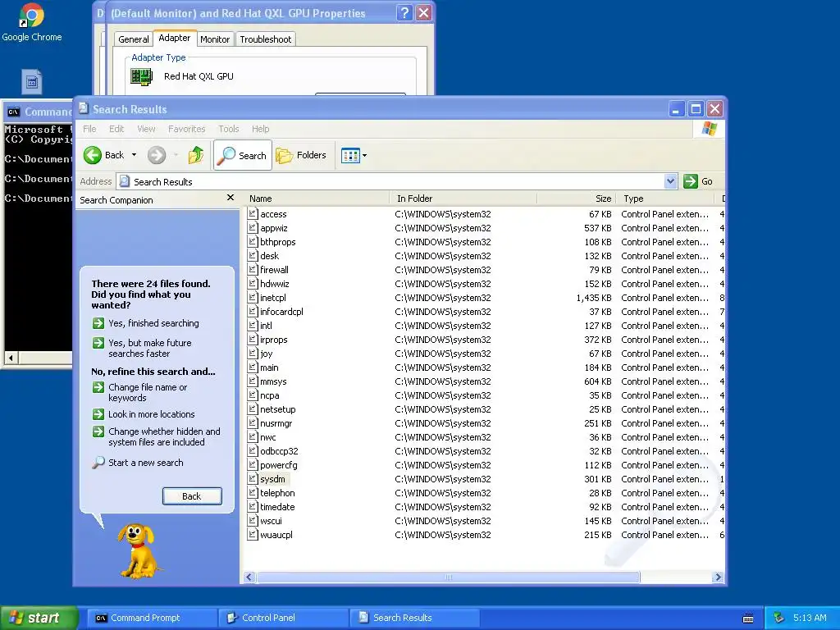Click the Forward arrow toolbar icon
The image size is (840, 630).
[x=157, y=155]
